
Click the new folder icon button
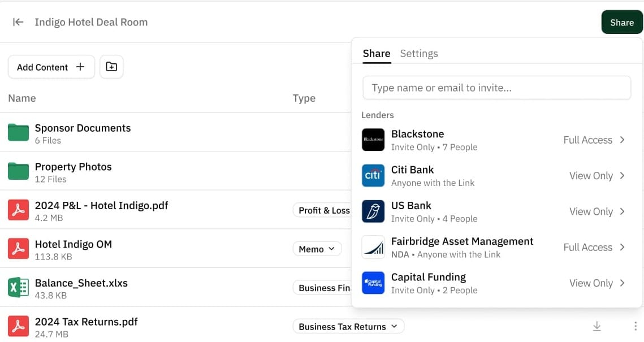[x=111, y=67]
